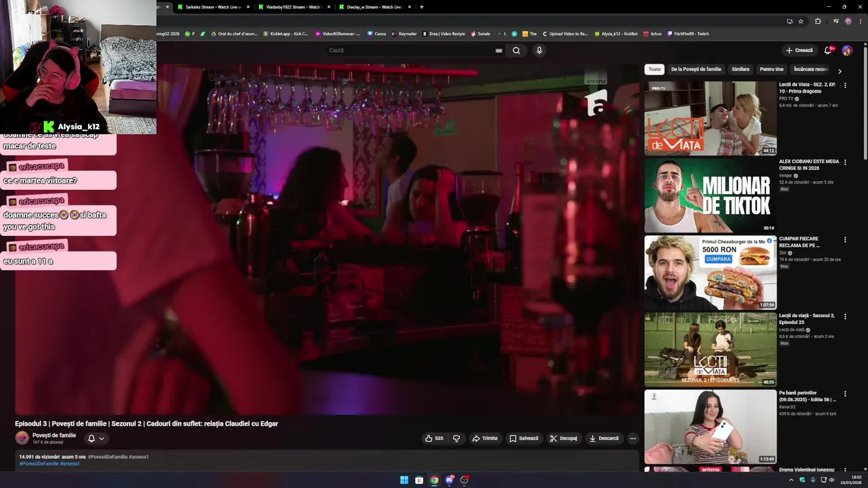Open Krea Video Restyle bookmark
Image resolution: width=868 pixels, height=488 pixels.
tap(443, 34)
